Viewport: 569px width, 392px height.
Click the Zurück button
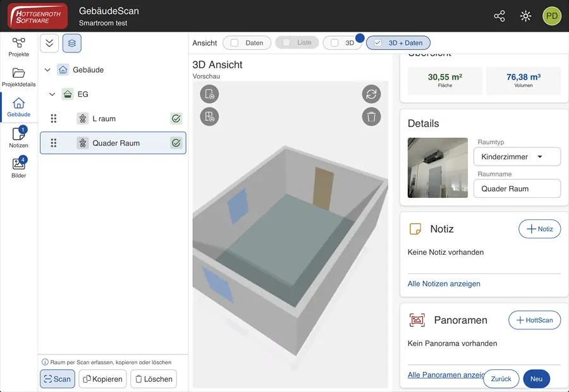501,379
